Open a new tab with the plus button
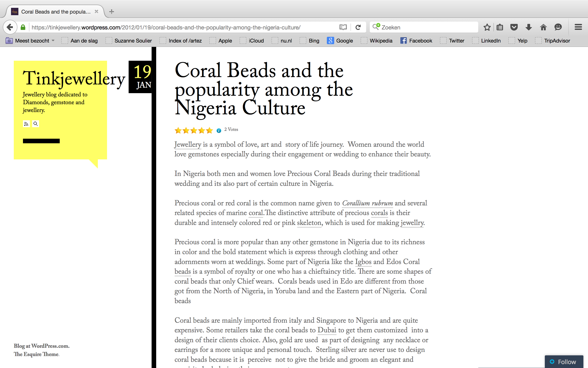 112,12
